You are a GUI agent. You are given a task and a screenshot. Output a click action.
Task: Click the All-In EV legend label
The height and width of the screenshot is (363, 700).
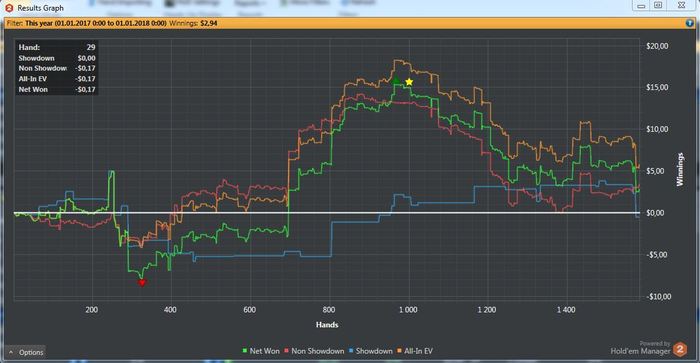tap(418, 351)
